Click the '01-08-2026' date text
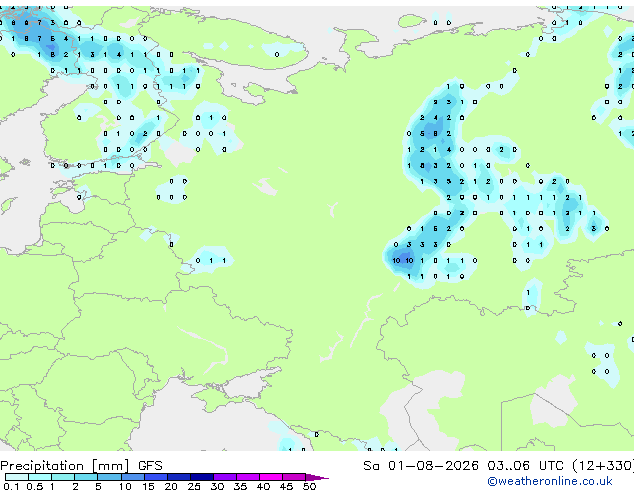 tap(433, 466)
